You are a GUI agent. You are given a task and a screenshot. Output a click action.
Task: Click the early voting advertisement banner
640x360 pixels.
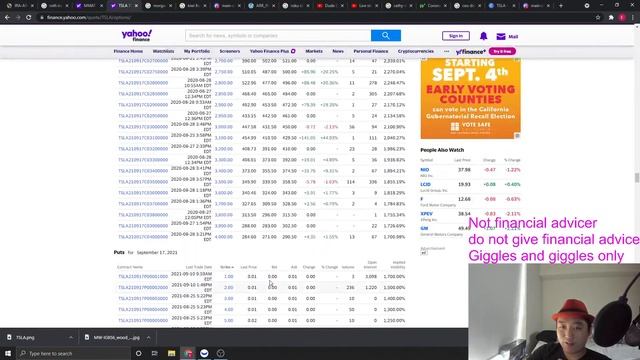(x=470, y=98)
